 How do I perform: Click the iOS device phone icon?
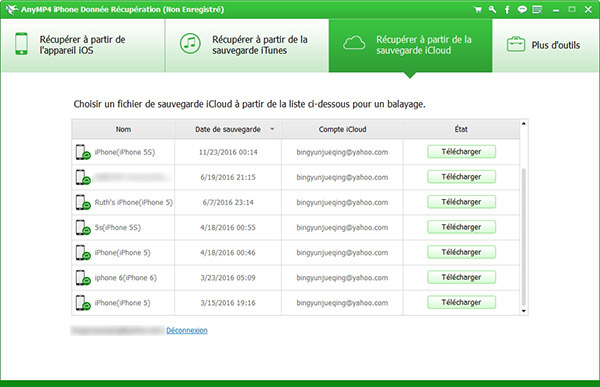click(x=21, y=44)
